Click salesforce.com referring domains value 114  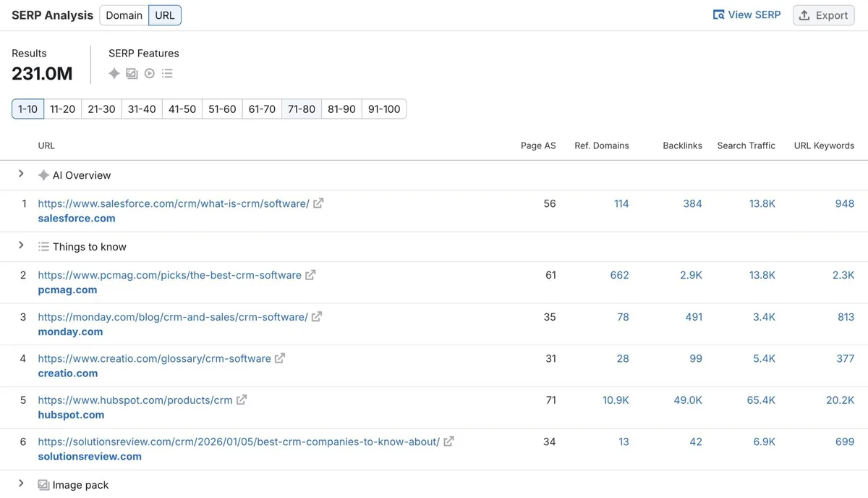[621, 203]
